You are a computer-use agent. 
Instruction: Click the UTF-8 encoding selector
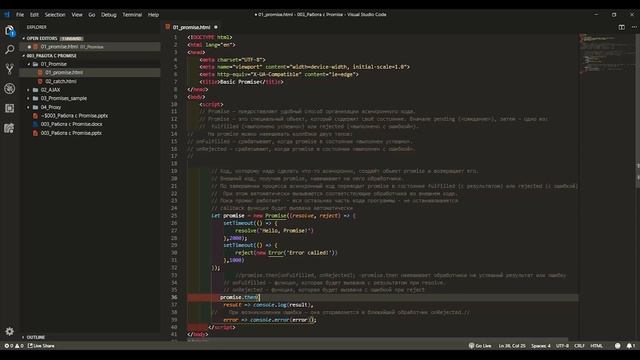coord(562,346)
